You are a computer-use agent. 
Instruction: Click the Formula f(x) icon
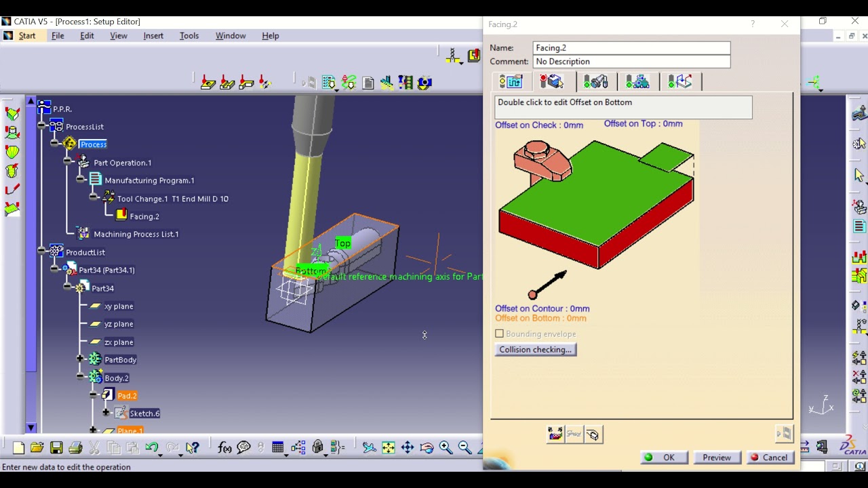point(225,447)
